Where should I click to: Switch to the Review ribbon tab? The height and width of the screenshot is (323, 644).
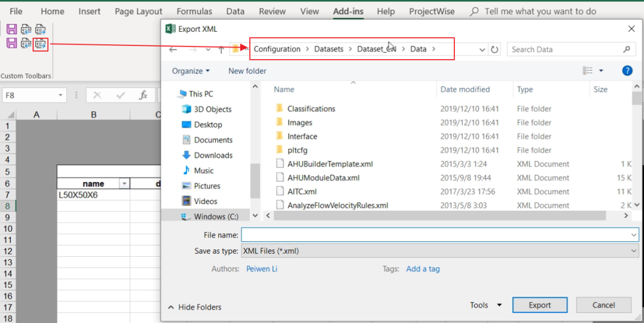click(x=273, y=11)
